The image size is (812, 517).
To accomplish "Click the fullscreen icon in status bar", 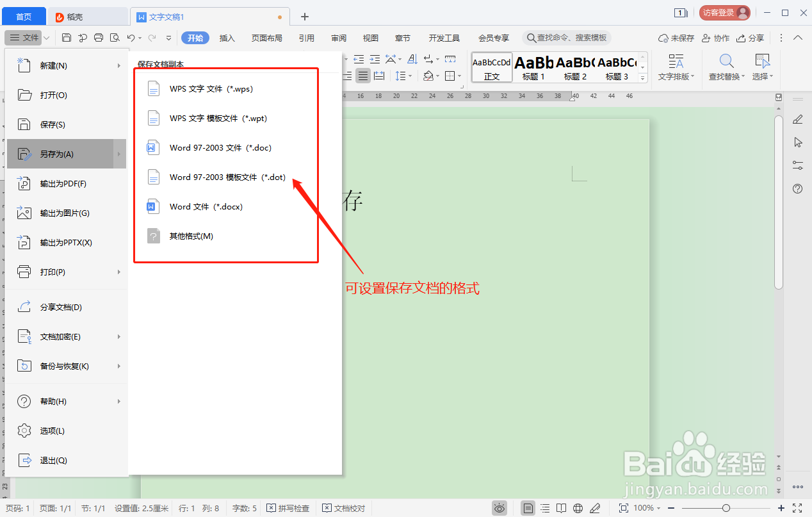I will click(x=797, y=508).
